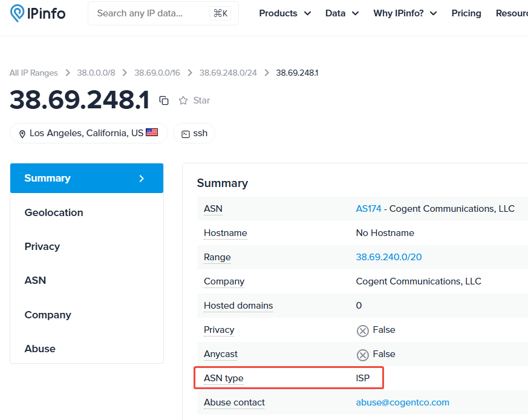Click the location pin Los Angeles chip

(x=88, y=133)
